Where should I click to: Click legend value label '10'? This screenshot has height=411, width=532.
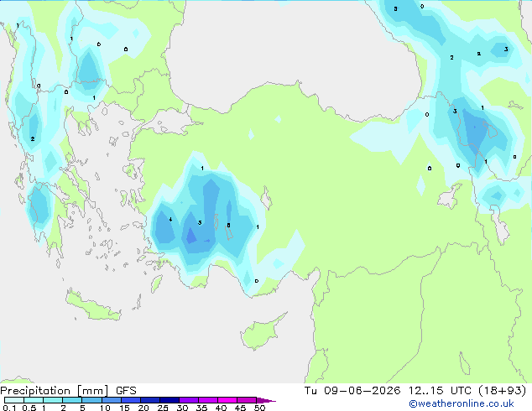105,408
